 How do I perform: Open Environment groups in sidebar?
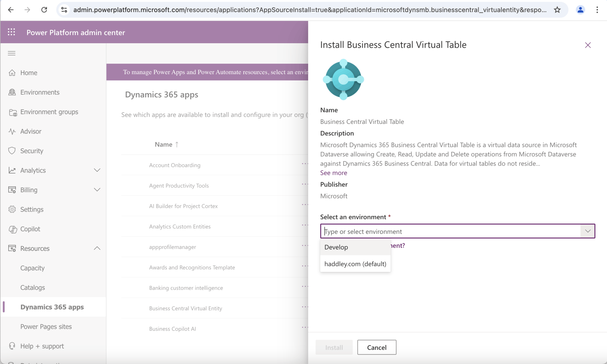49,112
